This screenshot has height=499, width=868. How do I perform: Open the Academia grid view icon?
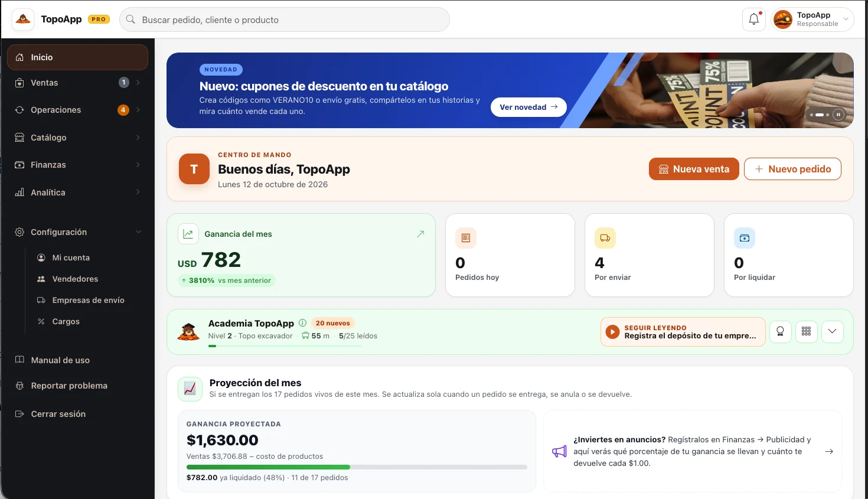click(806, 331)
